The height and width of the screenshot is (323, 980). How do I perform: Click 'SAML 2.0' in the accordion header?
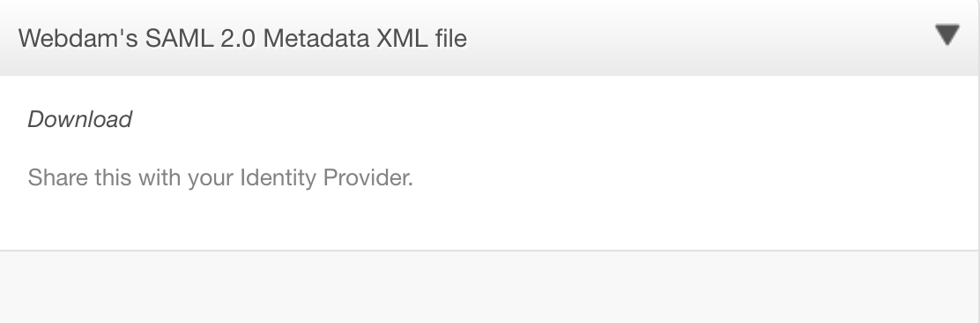[x=200, y=38]
